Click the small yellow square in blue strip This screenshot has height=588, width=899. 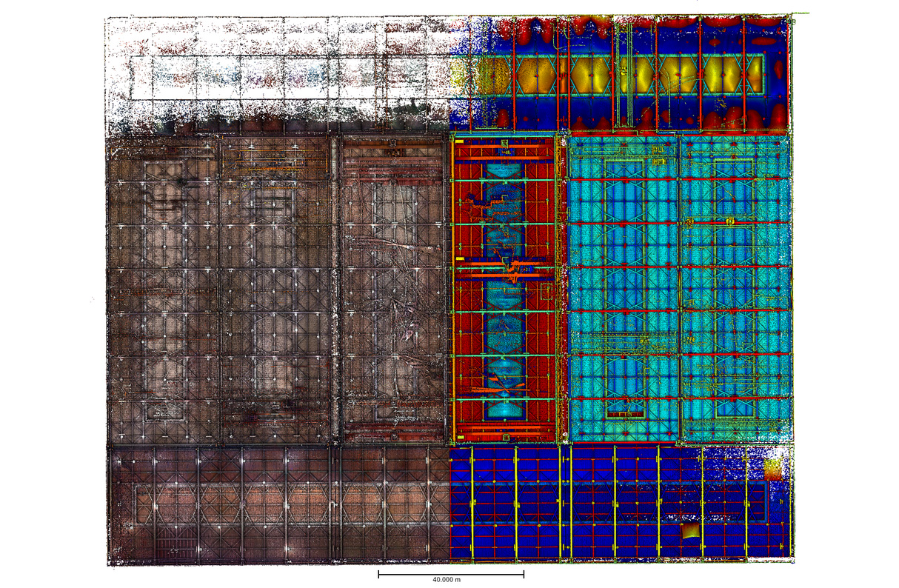click(689, 531)
